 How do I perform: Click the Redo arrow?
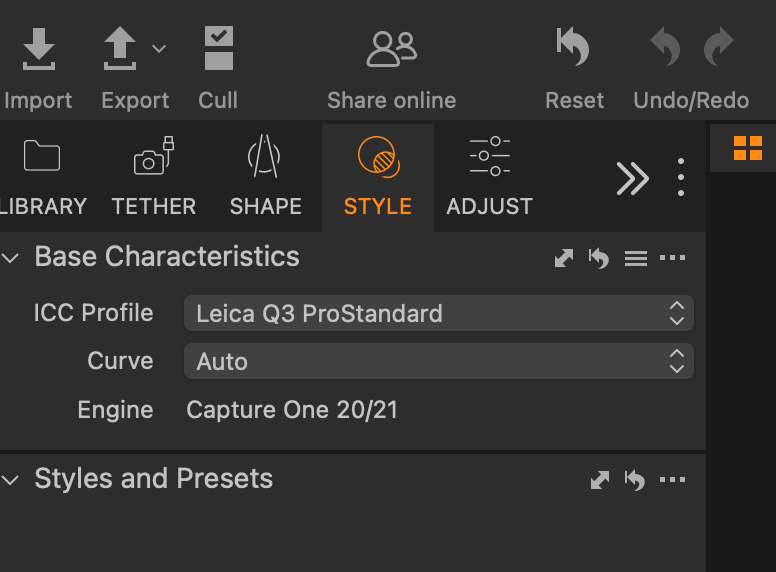718,48
